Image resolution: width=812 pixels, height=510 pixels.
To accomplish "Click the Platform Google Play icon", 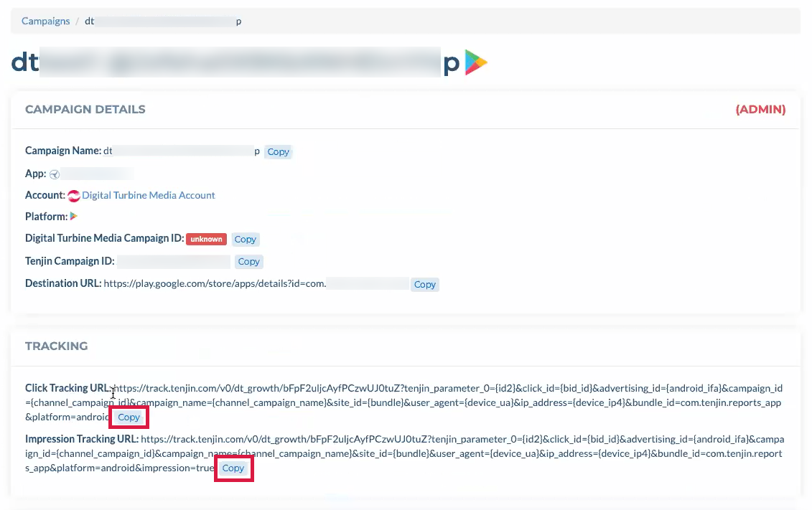I will 73,216.
